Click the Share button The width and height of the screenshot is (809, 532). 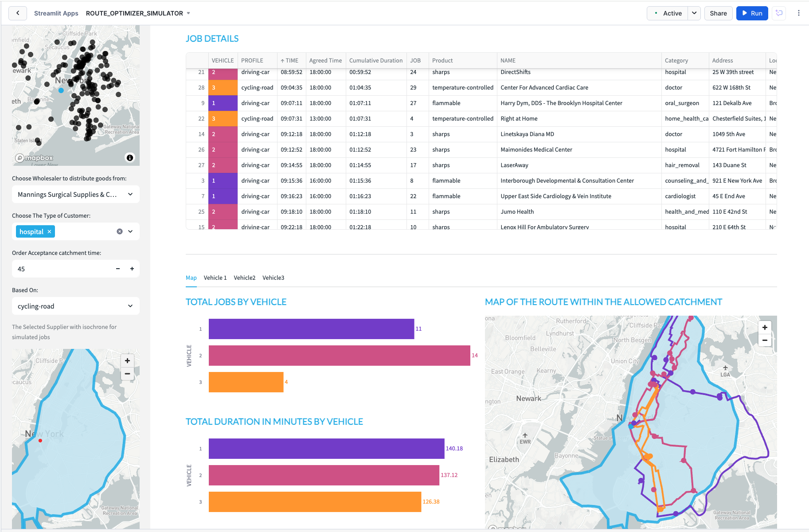[x=718, y=13]
